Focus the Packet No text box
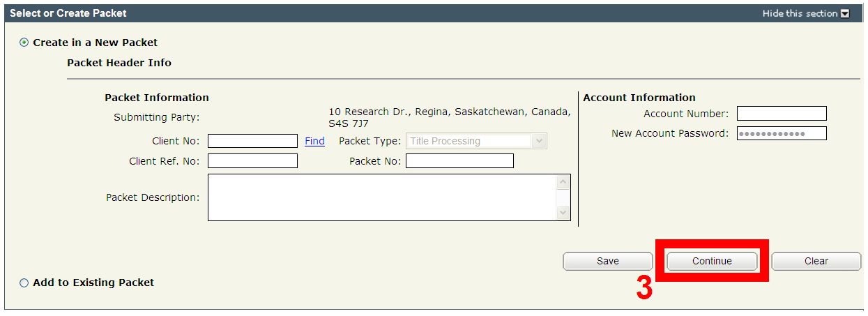The width and height of the screenshot is (868, 316). 459,161
